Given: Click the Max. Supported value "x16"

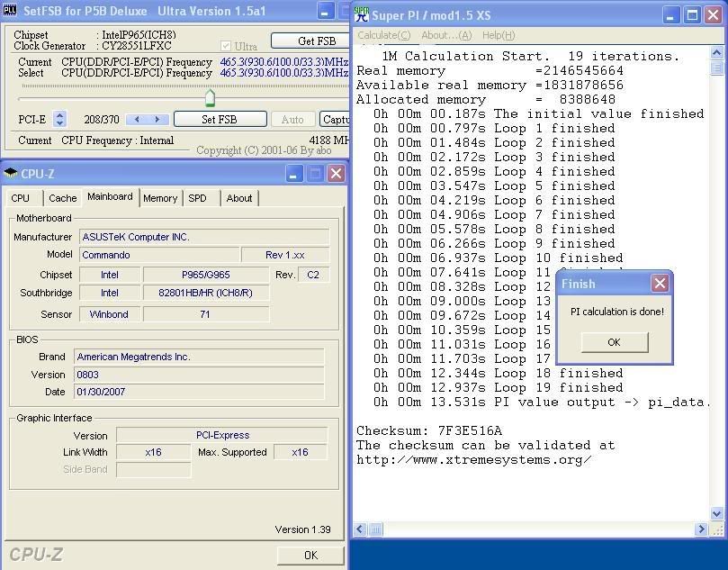Looking at the screenshot, I should (x=300, y=452).
